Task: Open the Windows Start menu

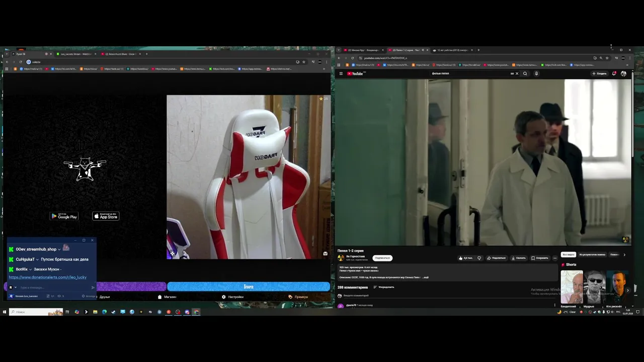Action: click(5, 312)
